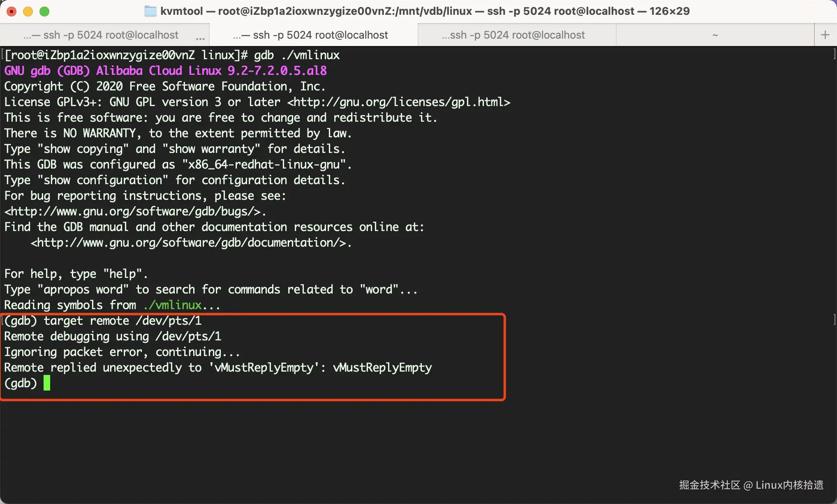Open a new terminal tab with plus button
This screenshot has height=504, width=837.
[825, 35]
